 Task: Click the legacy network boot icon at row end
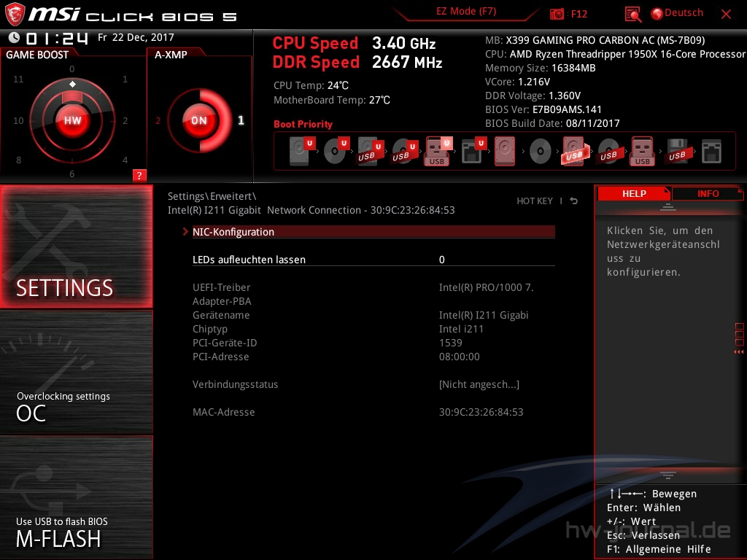(x=711, y=152)
